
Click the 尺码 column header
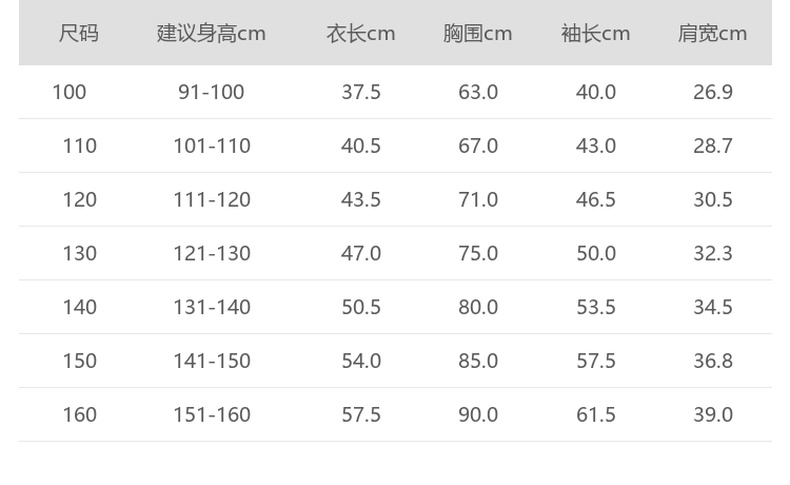(79, 33)
